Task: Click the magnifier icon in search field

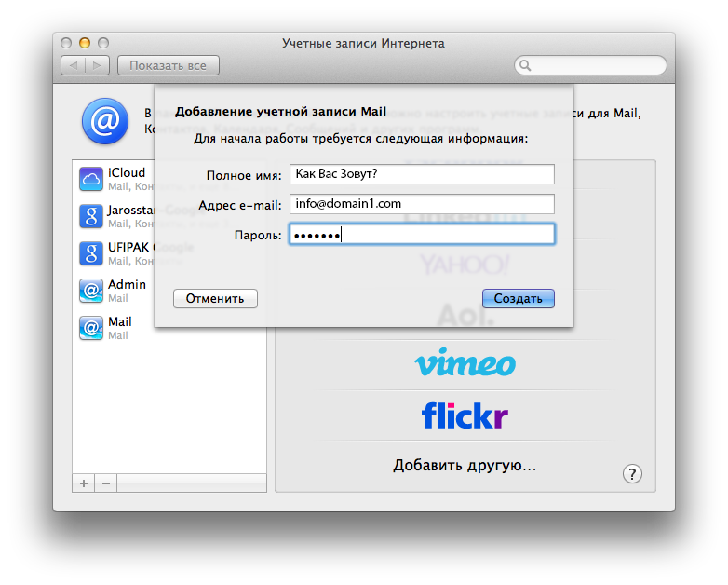Action: [525, 65]
